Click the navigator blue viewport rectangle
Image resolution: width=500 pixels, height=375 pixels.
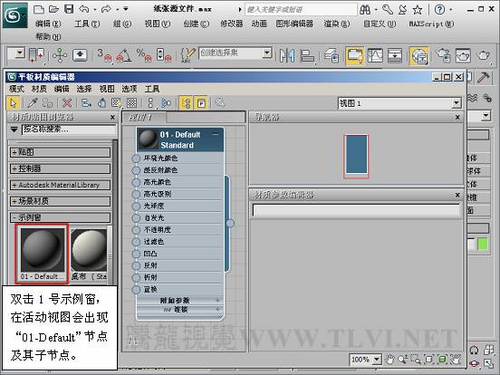tap(356, 154)
